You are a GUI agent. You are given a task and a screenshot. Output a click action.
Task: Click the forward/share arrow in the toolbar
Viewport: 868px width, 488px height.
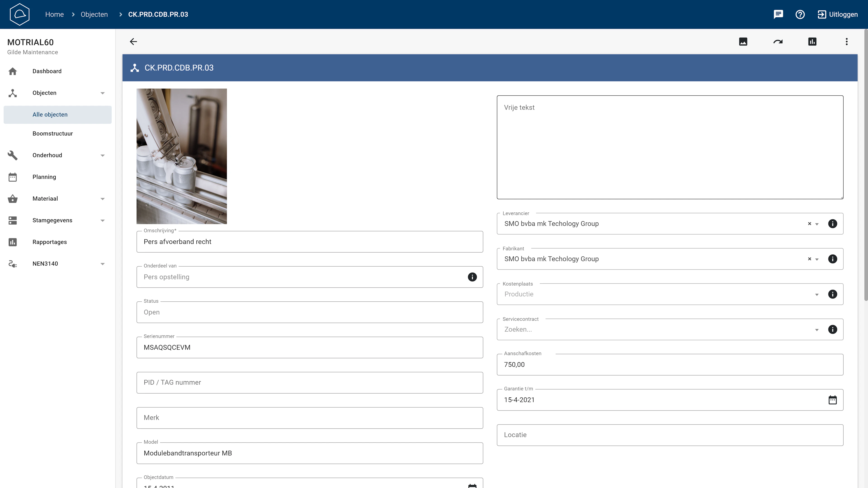(778, 41)
